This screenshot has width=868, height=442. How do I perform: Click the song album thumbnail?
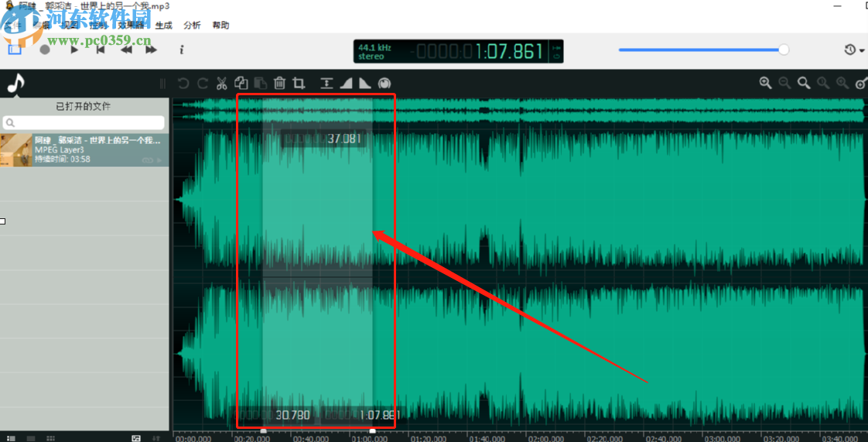click(x=16, y=150)
